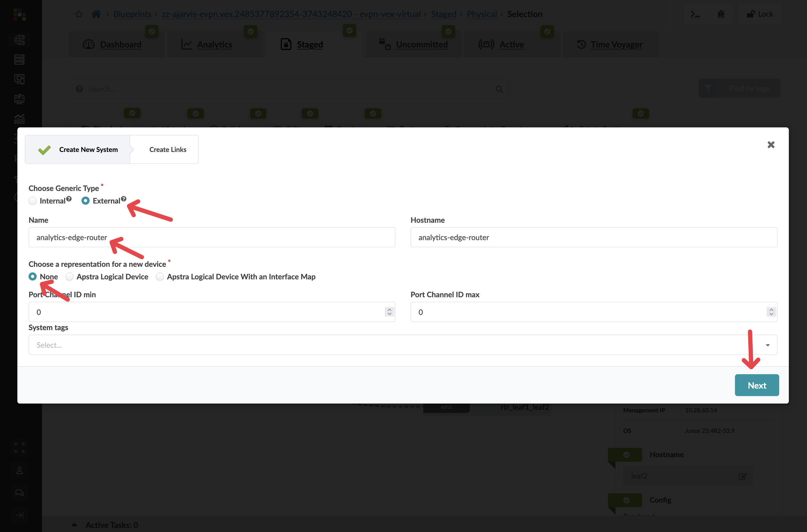Click the favorite star beside the breadcrumb

point(79,14)
